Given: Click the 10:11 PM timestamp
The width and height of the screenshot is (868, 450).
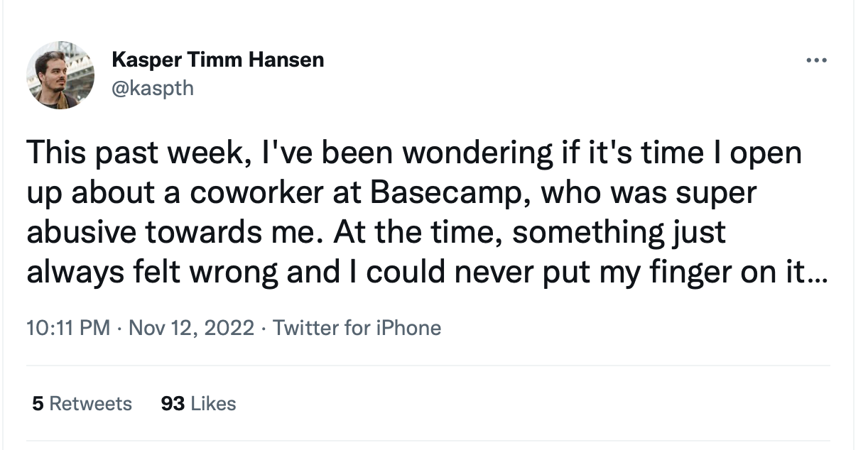Looking at the screenshot, I should point(68,328).
